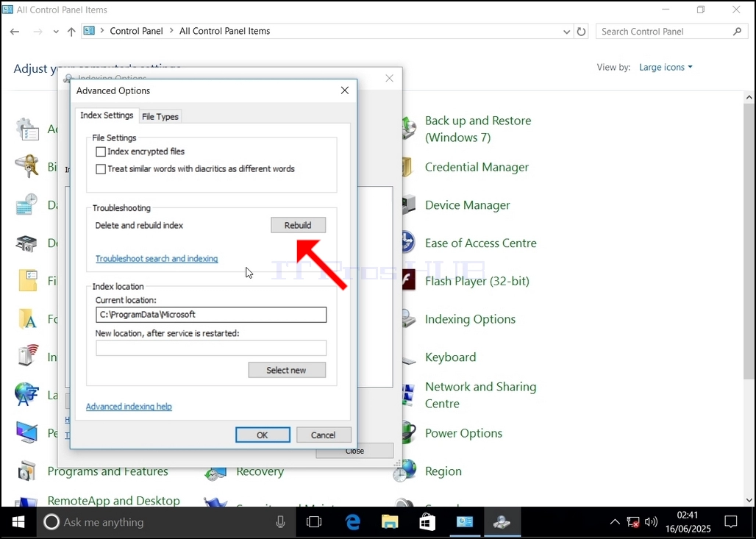Open Indexing Options in Control Panel
The height and width of the screenshot is (539, 756).
pos(470,320)
